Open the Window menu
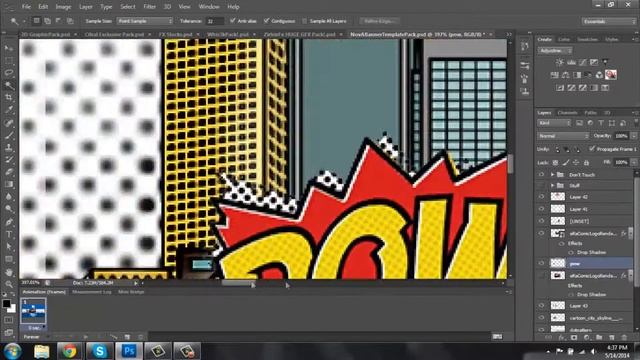640x360 pixels. tap(209, 7)
